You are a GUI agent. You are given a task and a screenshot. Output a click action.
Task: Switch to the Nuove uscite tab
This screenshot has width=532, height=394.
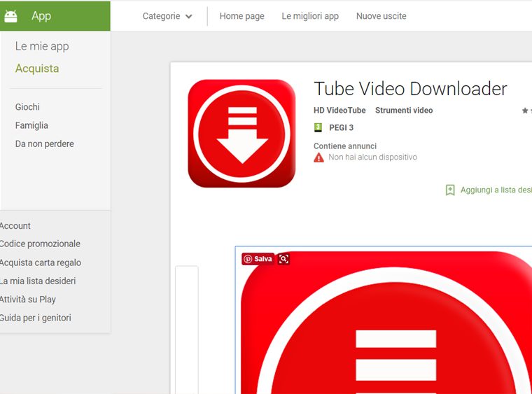coord(381,16)
